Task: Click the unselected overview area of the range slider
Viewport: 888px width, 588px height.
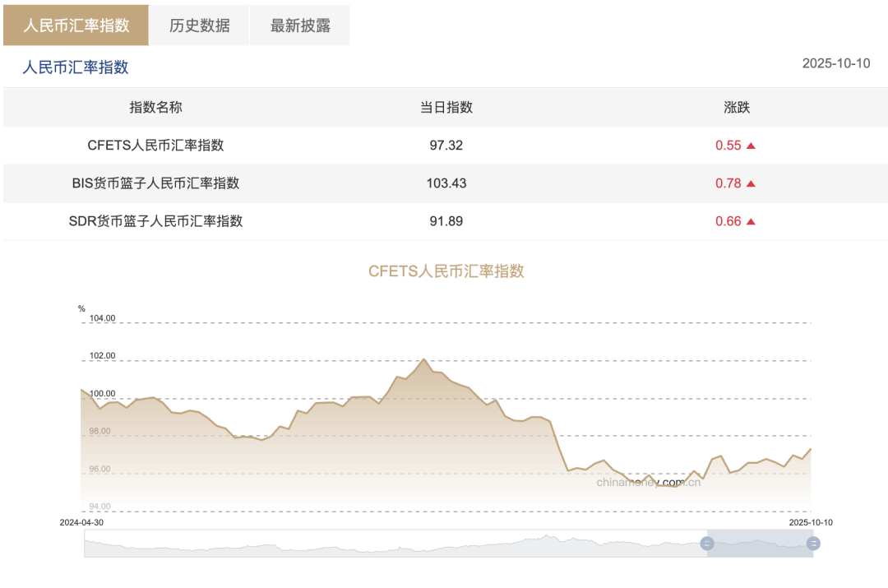Action: [395, 544]
